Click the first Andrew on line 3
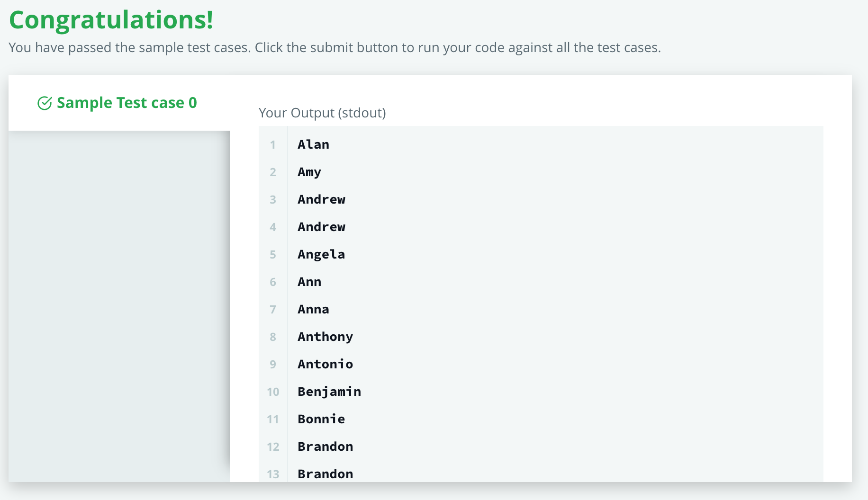This screenshot has width=868, height=500. pyautogui.click(x=321, y=199)
